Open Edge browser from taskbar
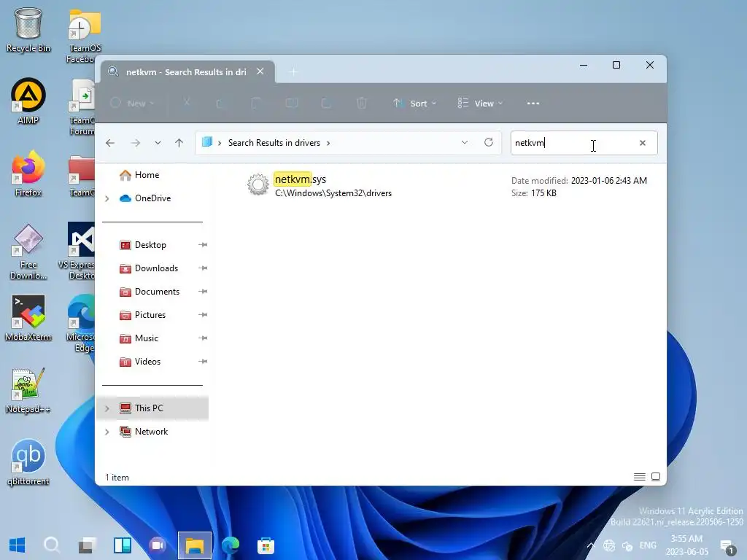 tap(231, 545)
